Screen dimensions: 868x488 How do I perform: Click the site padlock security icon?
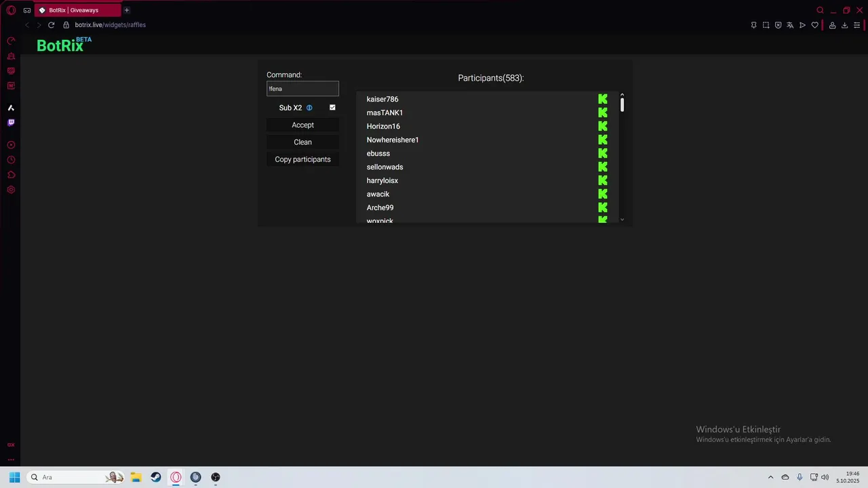tap(66, 25)
